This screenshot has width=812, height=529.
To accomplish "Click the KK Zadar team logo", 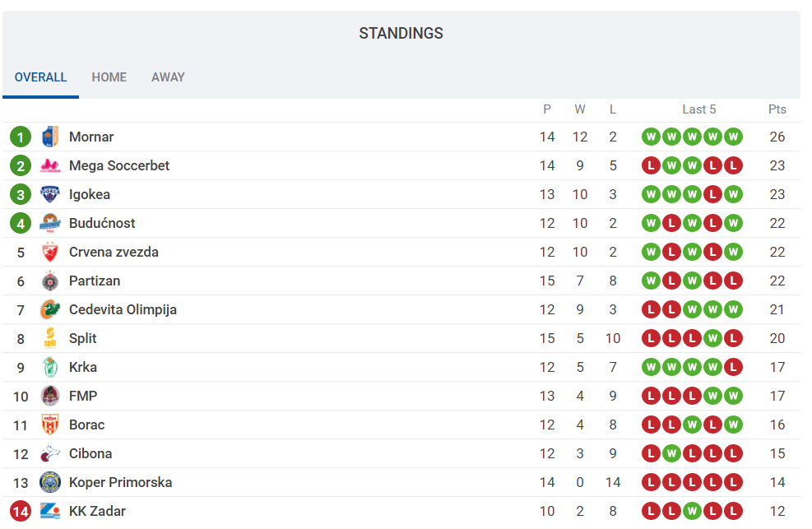I will point(50,511).
